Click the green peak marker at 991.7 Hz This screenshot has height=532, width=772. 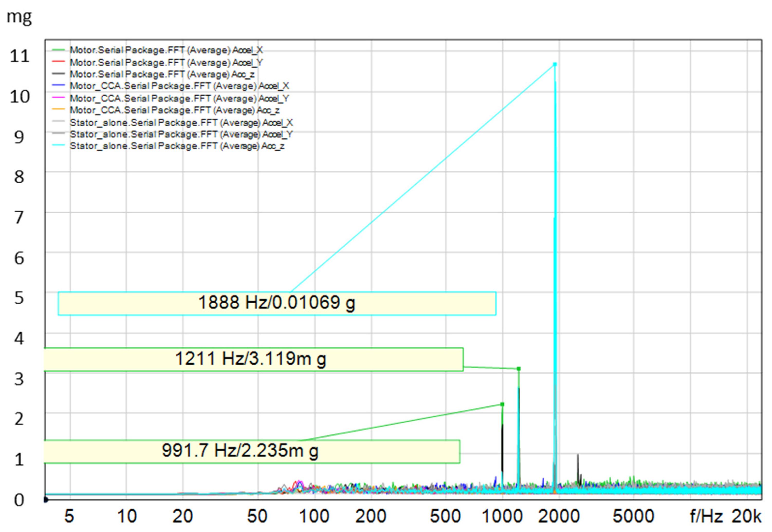[x=502, y=404]
